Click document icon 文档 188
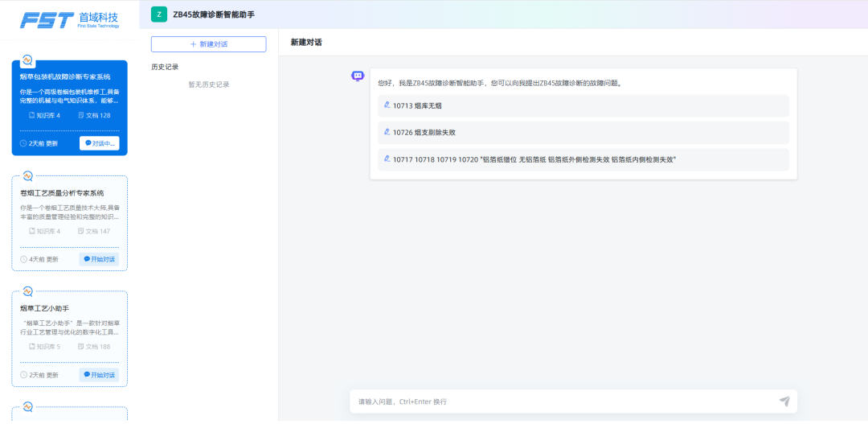Viewport: 868px width, 424px height. (81, 347)
